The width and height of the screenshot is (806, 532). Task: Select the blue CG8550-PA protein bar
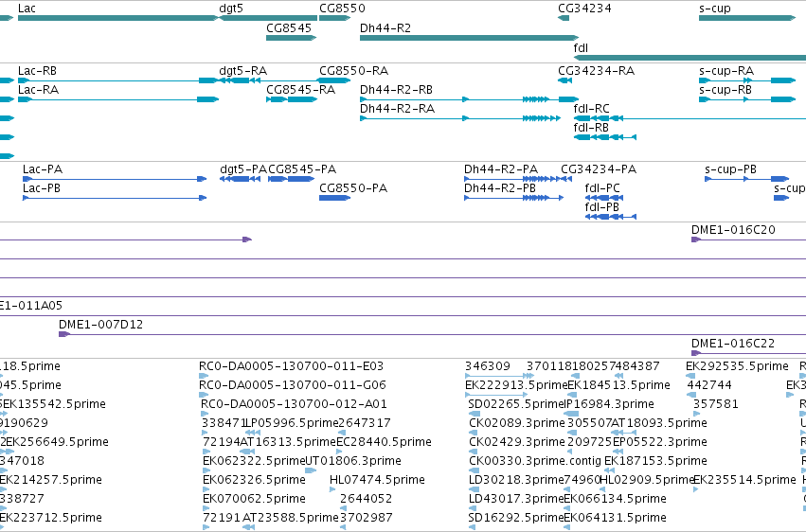[334, 198]
